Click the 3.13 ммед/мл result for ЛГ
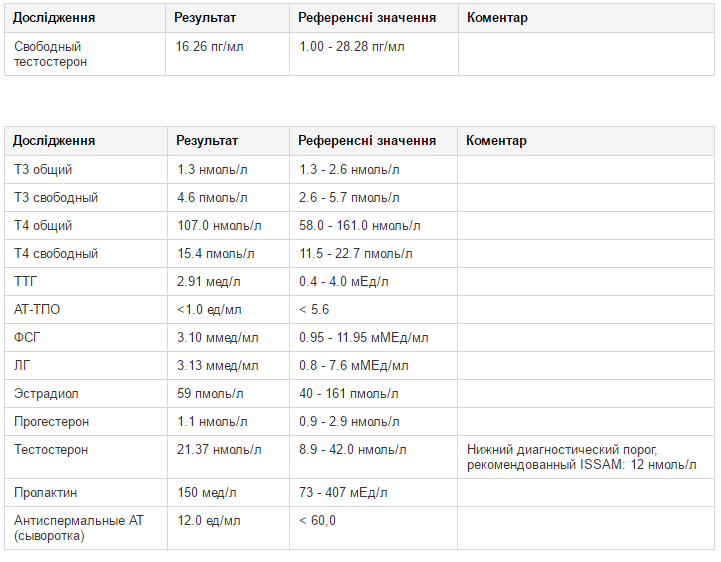Screen dimensions: 721x562 [x=217, y=366]
